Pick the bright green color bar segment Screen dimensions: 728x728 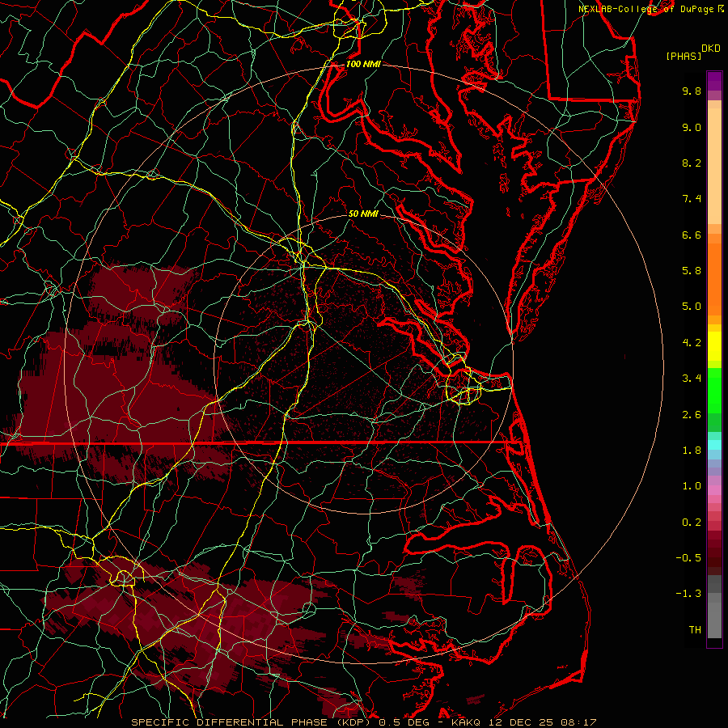coord(714,390)
